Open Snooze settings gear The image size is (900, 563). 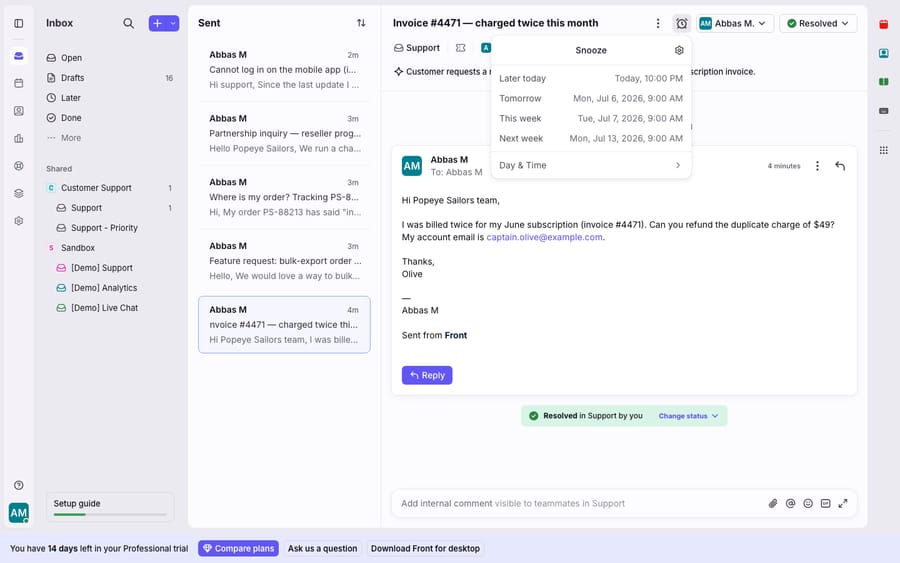[x=679, y=51]
